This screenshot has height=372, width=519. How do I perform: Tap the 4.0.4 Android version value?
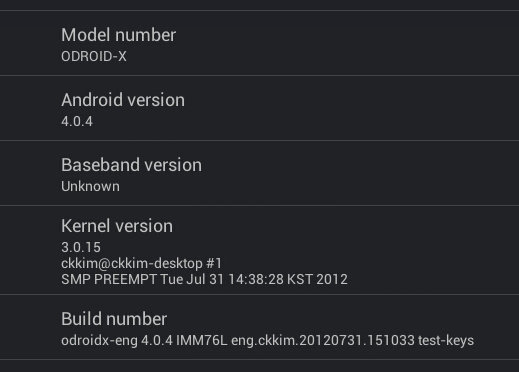77,121
